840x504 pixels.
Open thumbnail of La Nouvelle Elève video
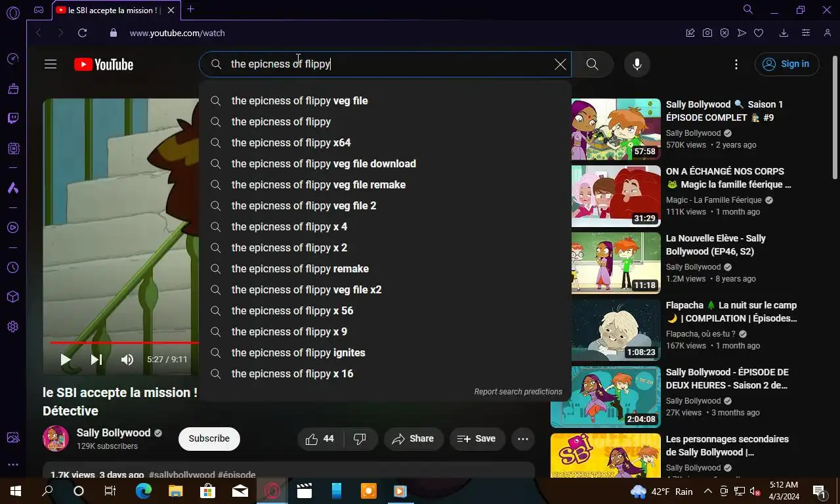coord(616,262)
